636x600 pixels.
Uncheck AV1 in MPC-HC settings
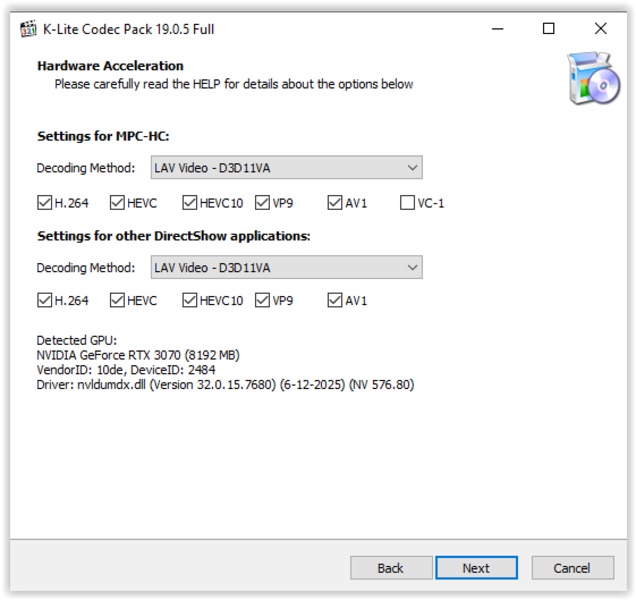(x=335, y=203)
